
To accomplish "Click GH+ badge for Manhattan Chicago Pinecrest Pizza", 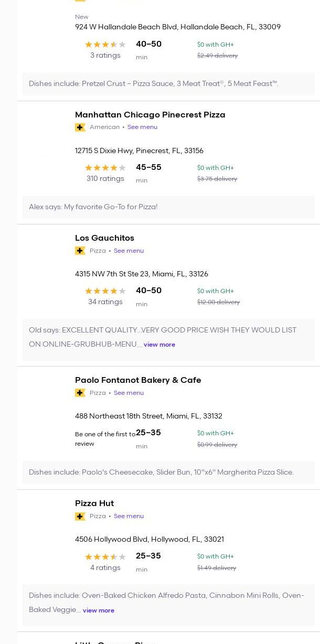I will (80, 127).
